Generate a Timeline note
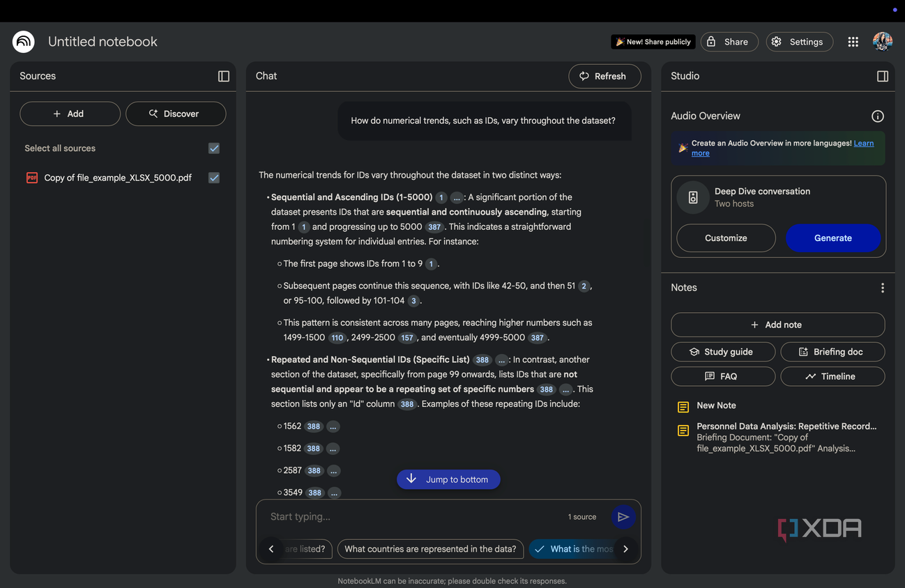The height and width of the screenshot is (588, 905). (832, 376)
